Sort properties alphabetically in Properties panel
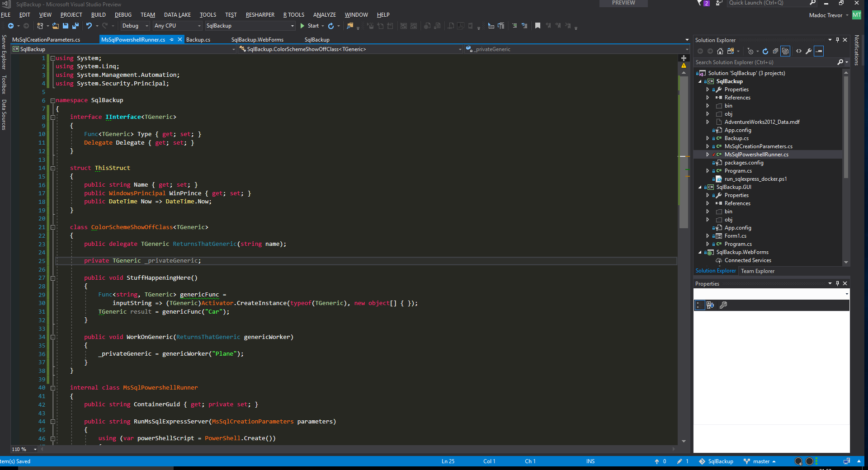Image resolution: width=868 pixels, height=470 pixels. click(710, 305)
